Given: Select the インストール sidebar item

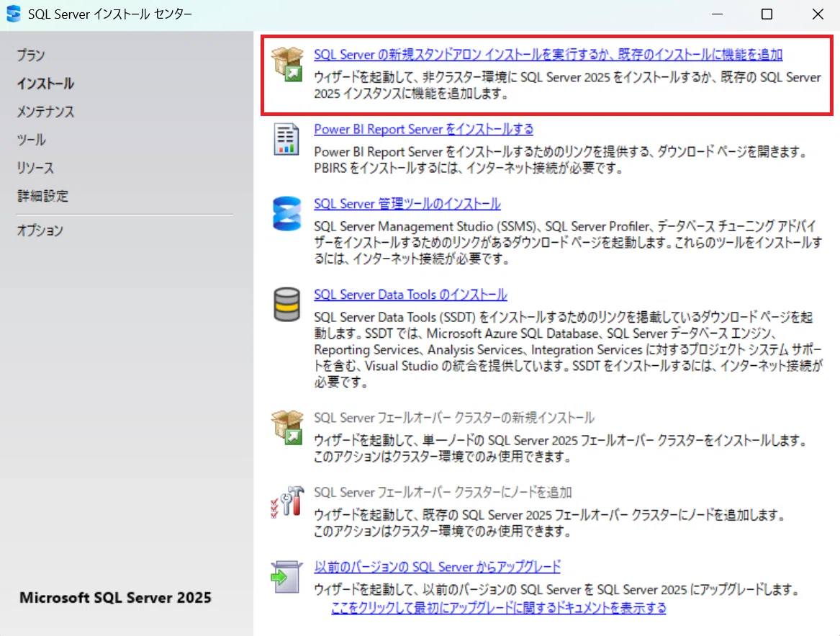Looking at the screenshot, I should coord(45,84).
